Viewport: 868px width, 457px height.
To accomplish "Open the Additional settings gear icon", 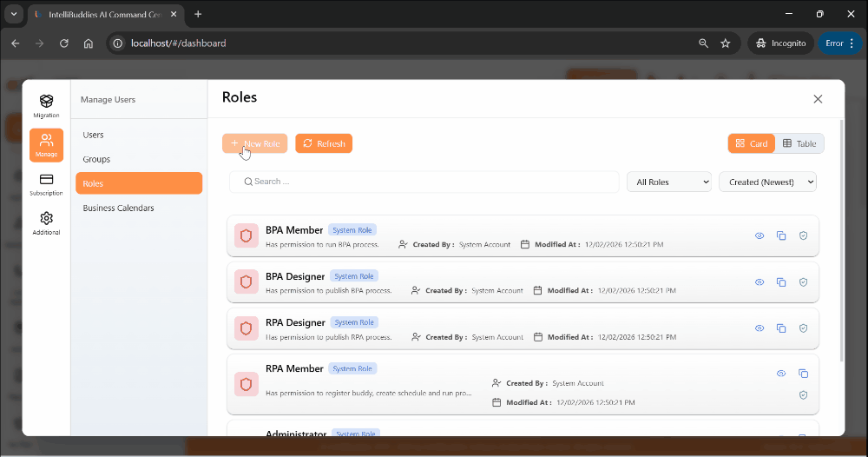I will 46,222.
